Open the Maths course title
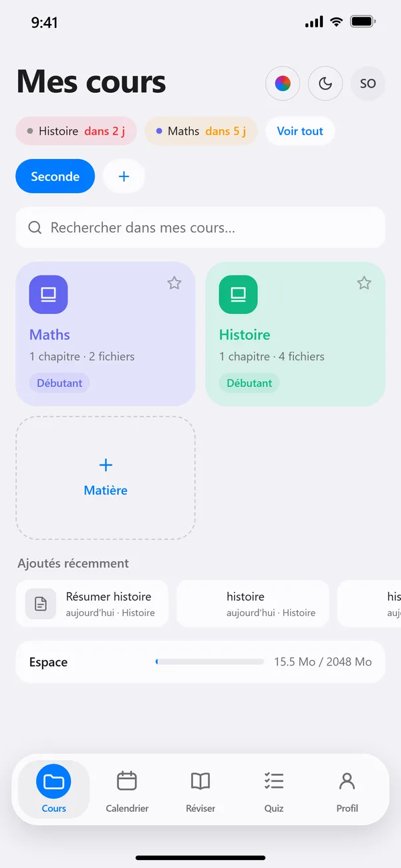The height and width of the screenshot is (868, 401). click(x=49, y=335)
